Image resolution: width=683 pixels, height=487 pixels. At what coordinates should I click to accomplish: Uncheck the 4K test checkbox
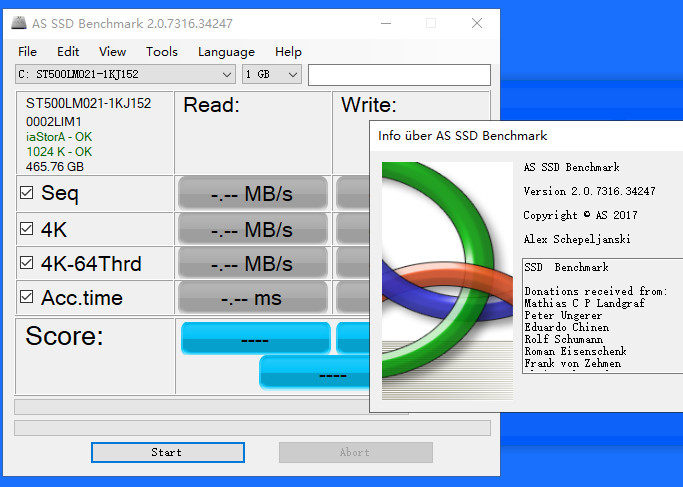point(27,228)
